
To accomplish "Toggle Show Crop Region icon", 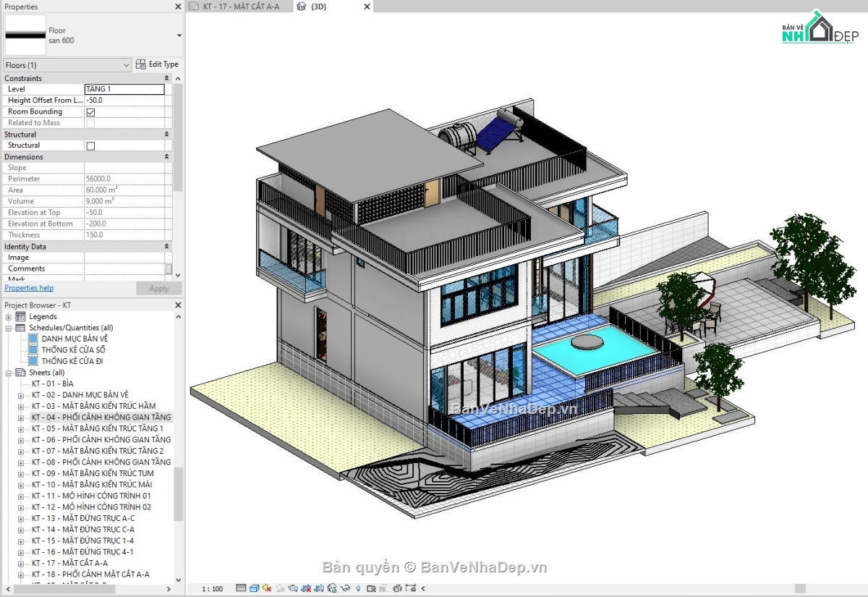I will (x=319, y=589).
